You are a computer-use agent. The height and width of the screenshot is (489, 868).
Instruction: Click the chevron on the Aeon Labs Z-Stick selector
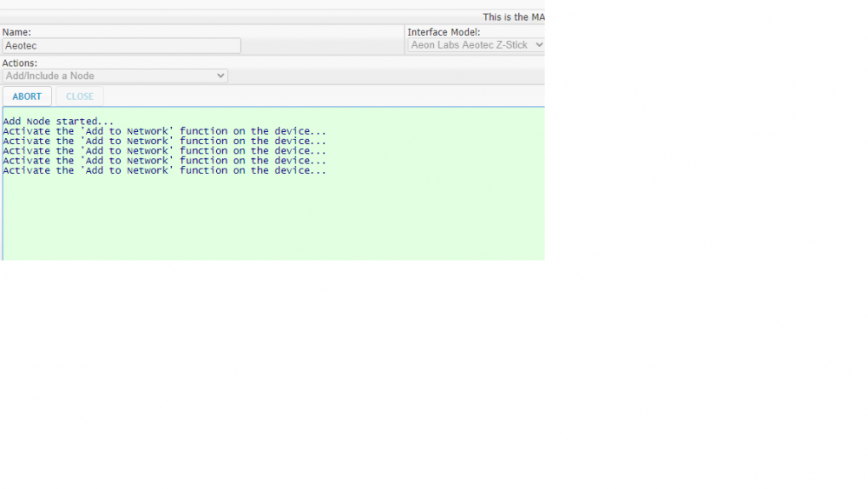click(538, 45)
